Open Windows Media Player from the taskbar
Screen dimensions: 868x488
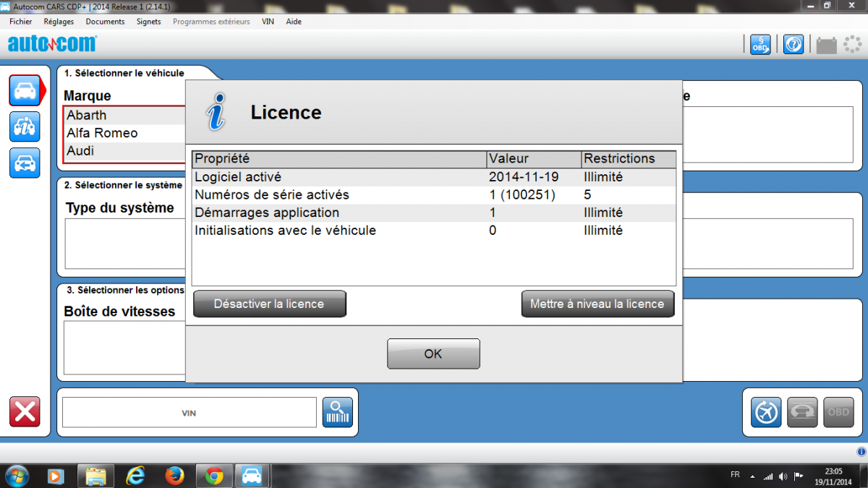tap(56, 476)
